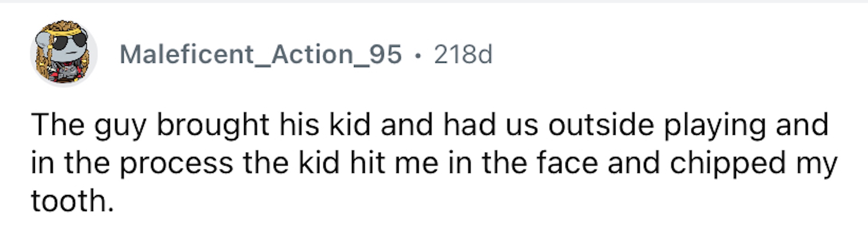Open Maleficent_Action_95 profile via username
The width and height of the screenshot is (868, 232).
pyautogui.click(x=260, y=55)
